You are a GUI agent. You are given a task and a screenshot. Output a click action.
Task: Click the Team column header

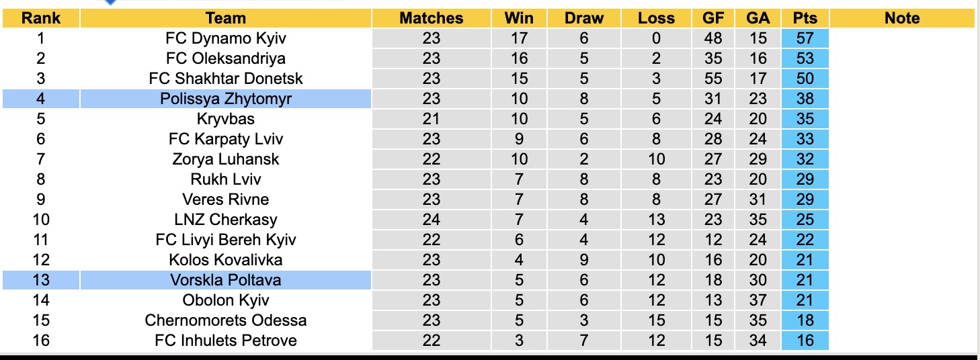tap(226, 18)
